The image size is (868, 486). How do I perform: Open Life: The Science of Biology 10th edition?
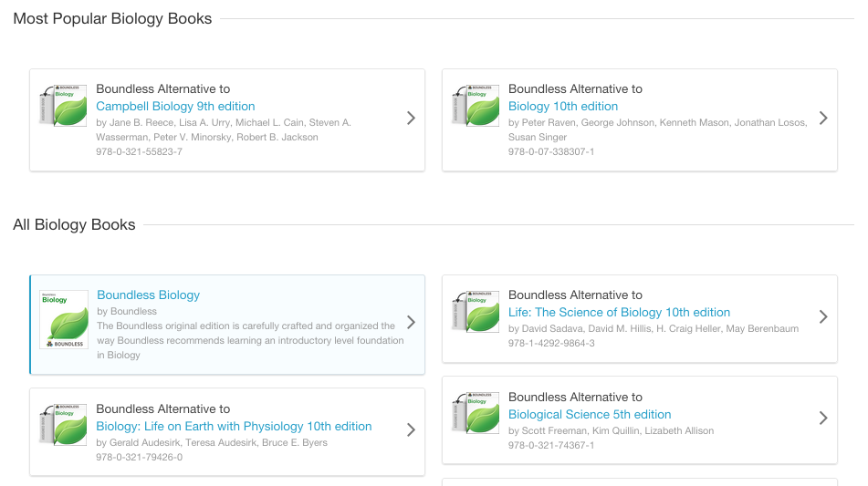[x=619, y=313]
